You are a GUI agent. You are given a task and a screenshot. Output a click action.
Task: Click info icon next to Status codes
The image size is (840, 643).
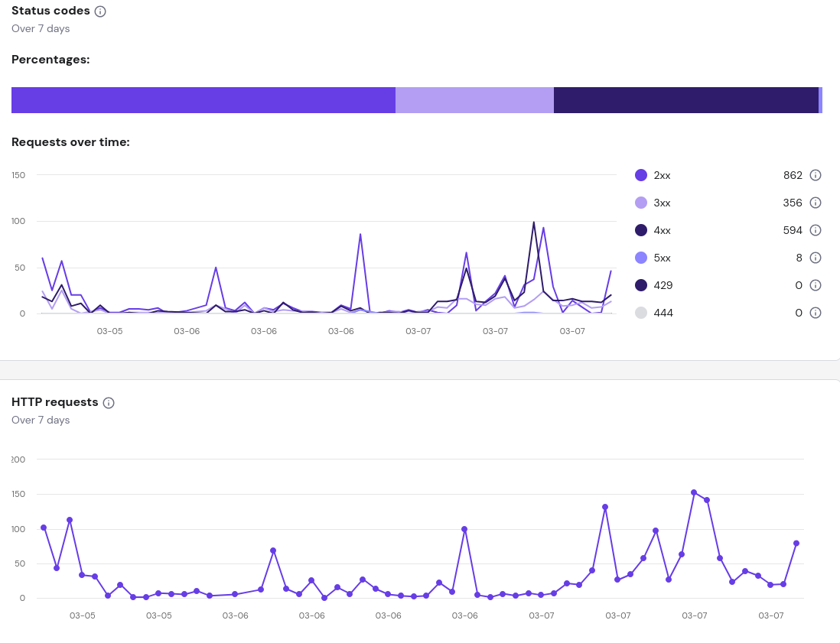click(100, 11)
